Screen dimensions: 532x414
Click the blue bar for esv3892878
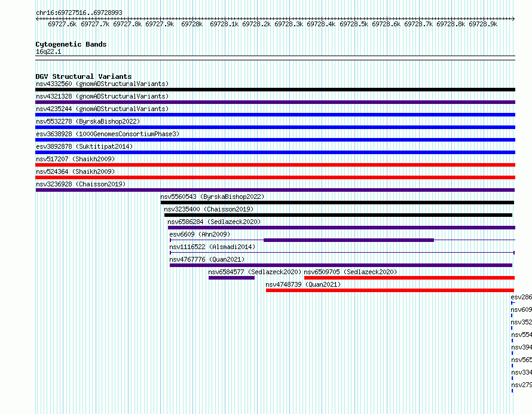pos(275,152)
